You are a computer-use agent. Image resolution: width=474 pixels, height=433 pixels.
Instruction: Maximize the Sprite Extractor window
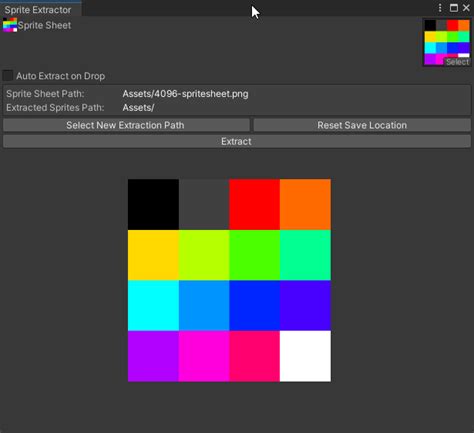(454, 8)
